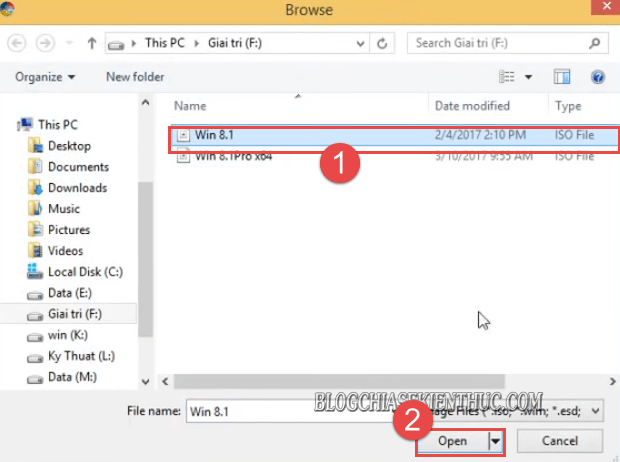
Task: Change view with the view icon
Action: click(507, 76)
